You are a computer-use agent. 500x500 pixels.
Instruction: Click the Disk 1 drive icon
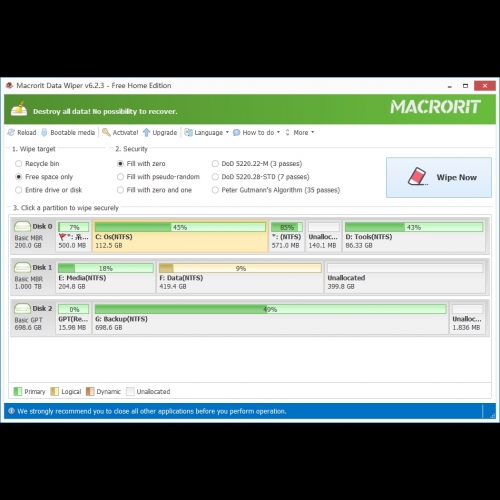(22, 267)
